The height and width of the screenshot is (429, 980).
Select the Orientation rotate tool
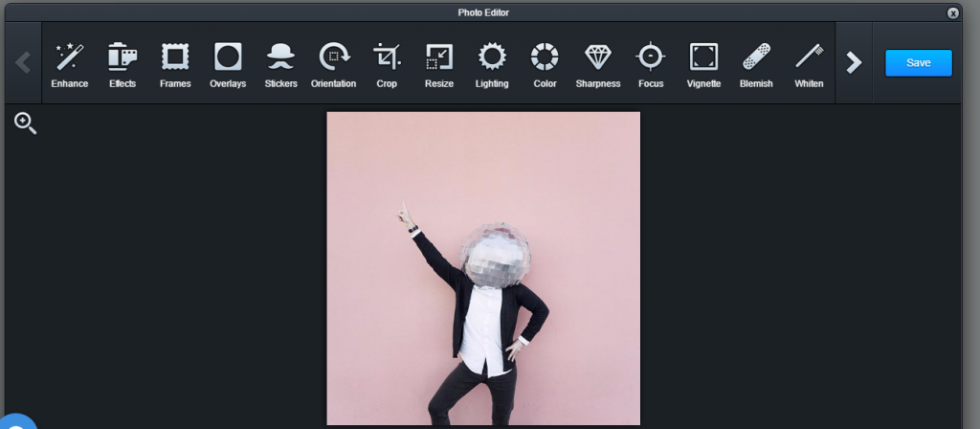[x=334, y=64]
